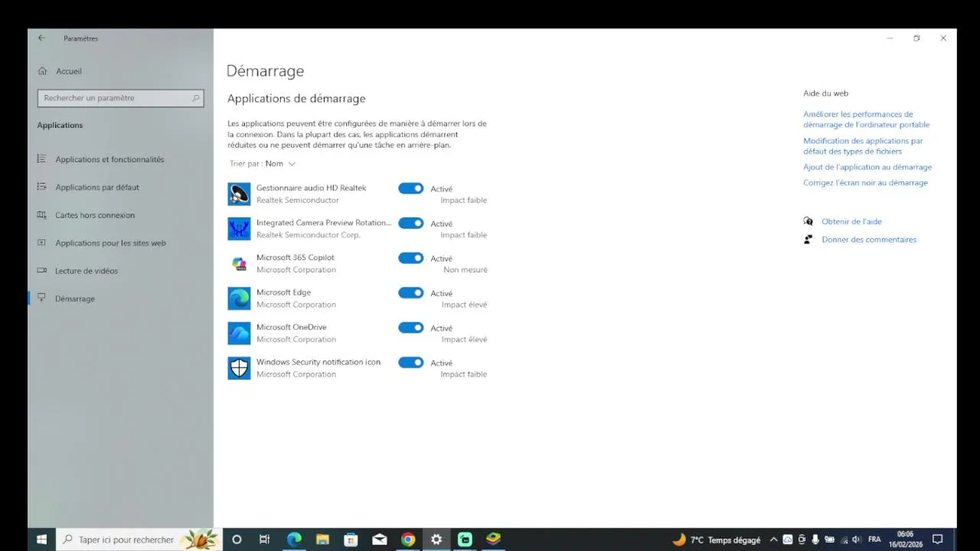Click the magnifier icon in the settings search box
This screenshot has height=551, width=980.
click(196, 98)
